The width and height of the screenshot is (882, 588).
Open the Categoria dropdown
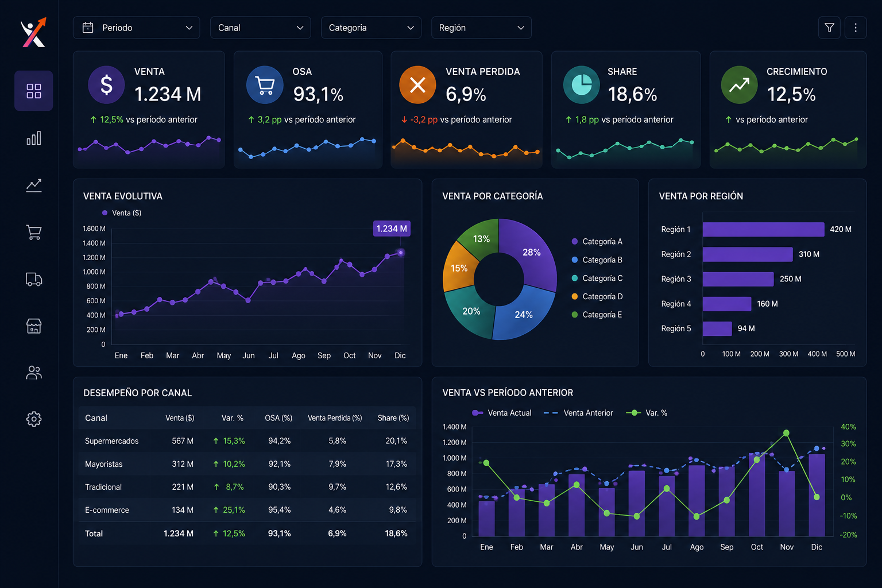pos(371,28)
